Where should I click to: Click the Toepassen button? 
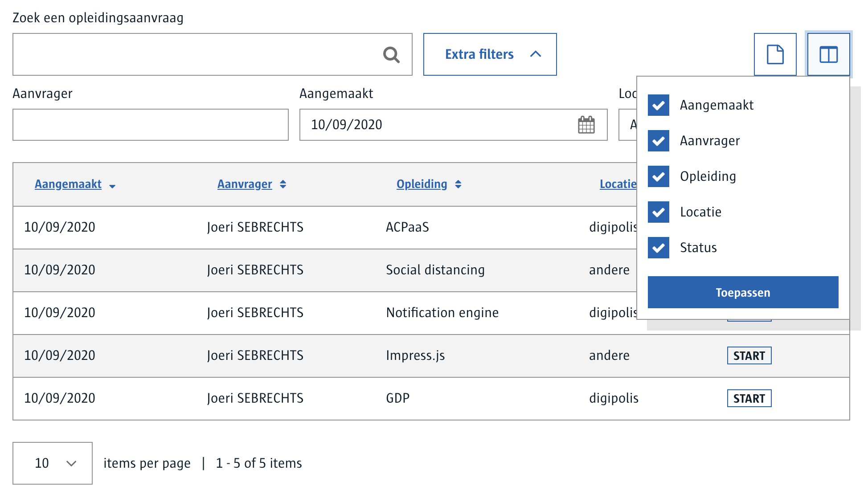coord(743,292)
